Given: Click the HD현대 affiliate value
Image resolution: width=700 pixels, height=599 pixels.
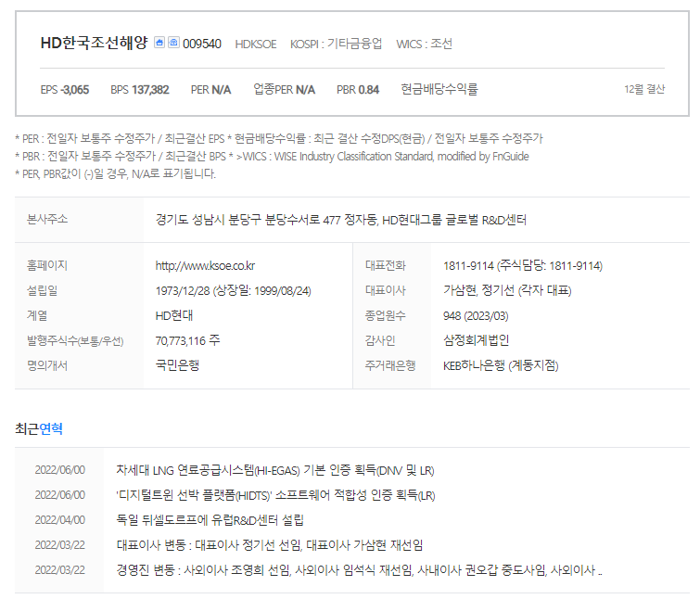Looking at the screenshot, I should [x=174, y=315].
